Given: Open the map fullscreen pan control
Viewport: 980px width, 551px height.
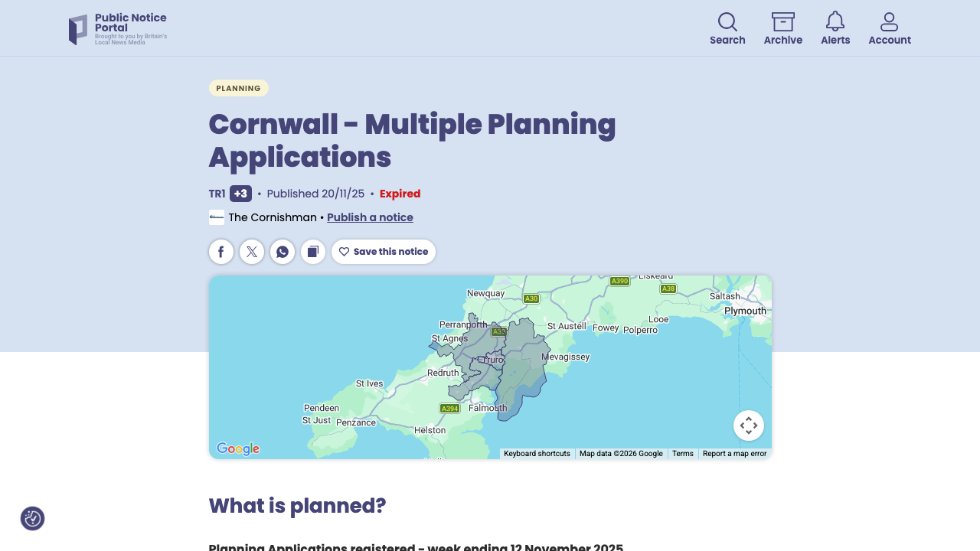Looking at the screenshot, I should (749, 425).
